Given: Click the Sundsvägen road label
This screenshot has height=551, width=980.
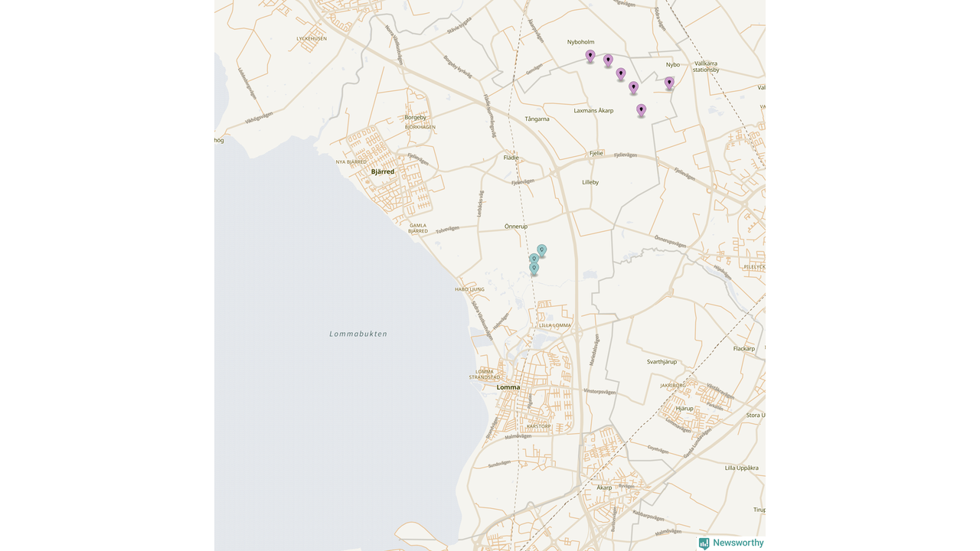Looking at the screenshot, I should tap(499, 463).
